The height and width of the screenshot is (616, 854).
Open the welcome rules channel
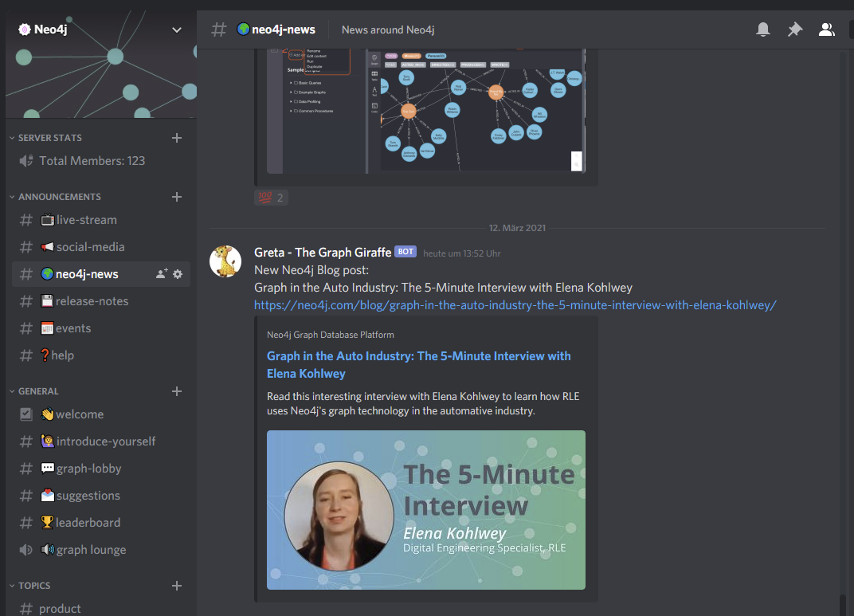101,414
